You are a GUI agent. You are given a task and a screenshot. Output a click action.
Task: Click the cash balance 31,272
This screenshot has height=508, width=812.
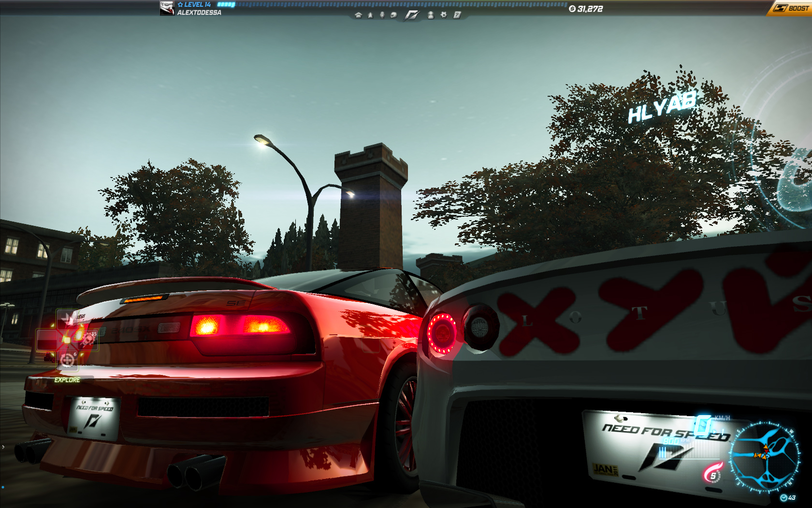(x=586, y=9)
